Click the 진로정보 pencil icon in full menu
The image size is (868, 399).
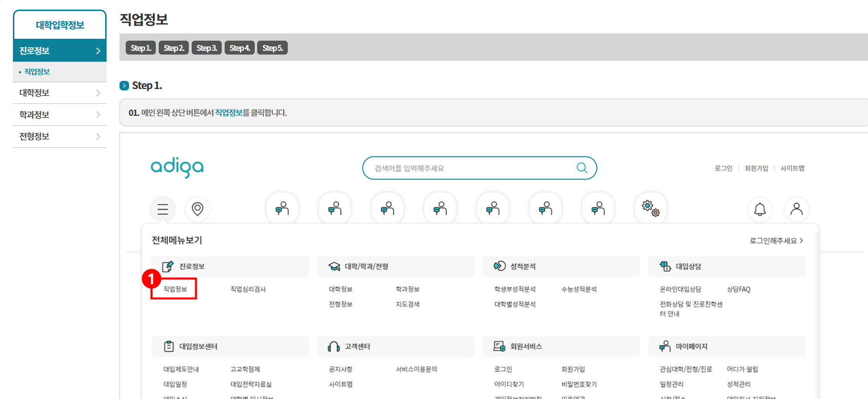(168, 266)
